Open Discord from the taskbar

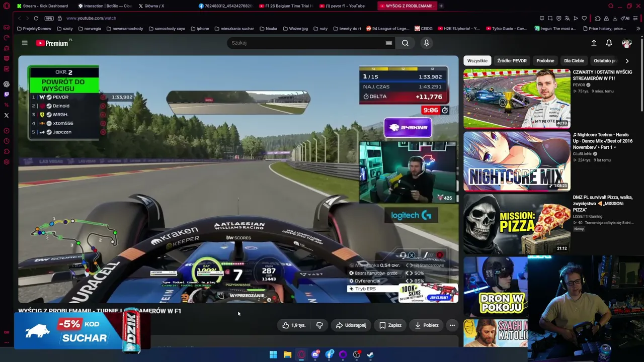(x=315, y=354)
